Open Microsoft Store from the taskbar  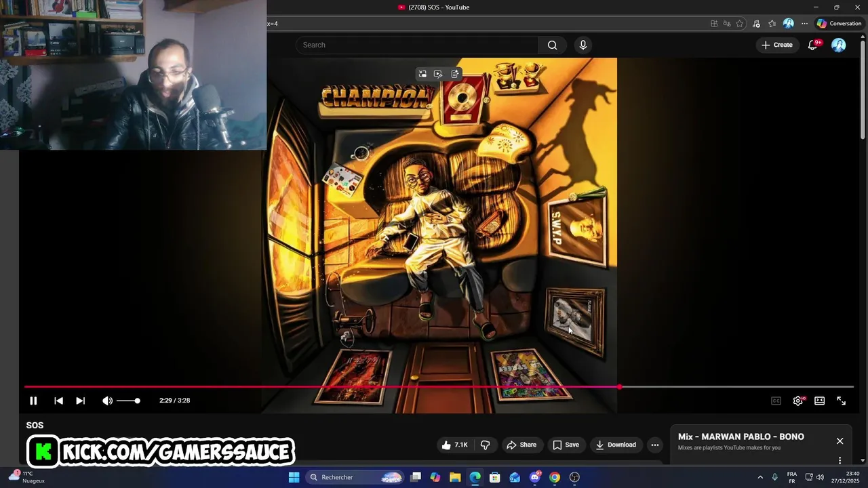click(495, 477)
